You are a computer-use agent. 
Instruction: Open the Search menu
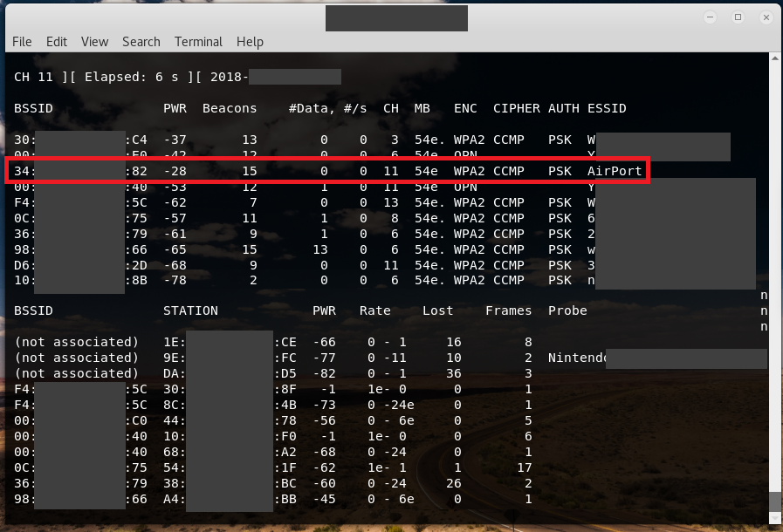pyautogui.click(x=141, y=42)
